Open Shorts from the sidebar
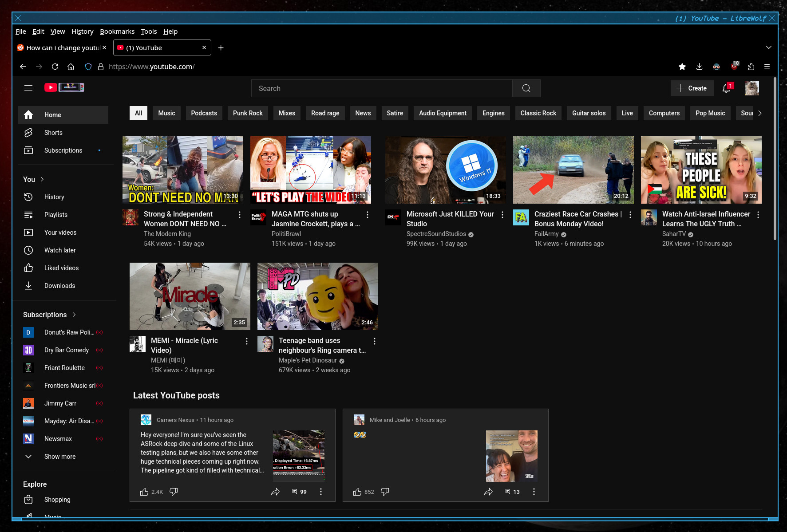This screenshot has height=532, width=787. pos(63,133)
